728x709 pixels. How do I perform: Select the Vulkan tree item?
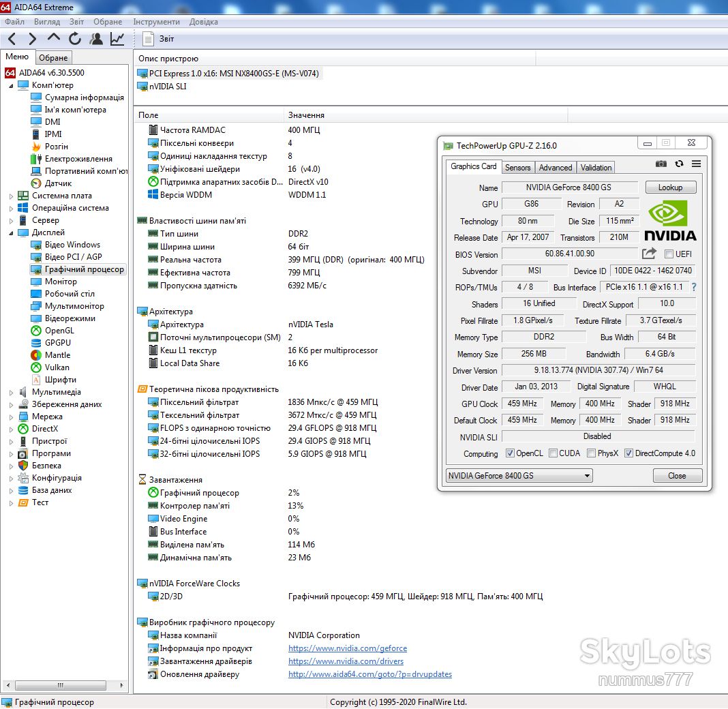tap(50, 367)
